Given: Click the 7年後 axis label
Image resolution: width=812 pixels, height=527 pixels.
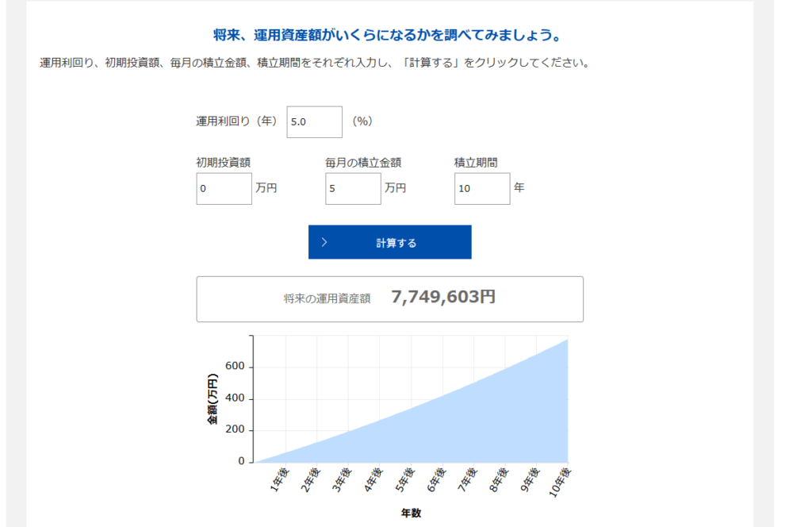Looking at the screenshot, I should 468,479.
